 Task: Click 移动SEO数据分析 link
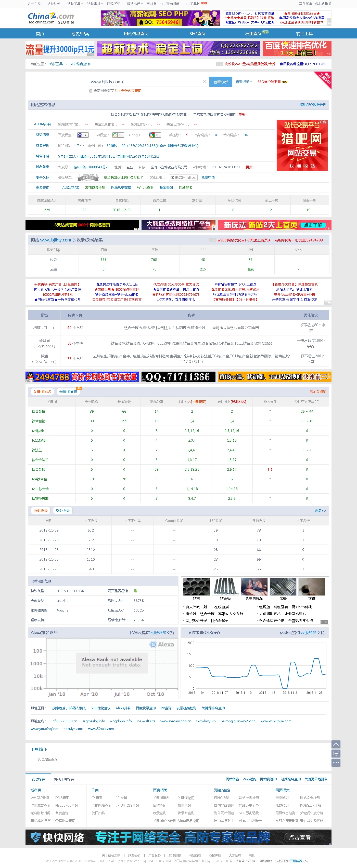coord(312,105)
